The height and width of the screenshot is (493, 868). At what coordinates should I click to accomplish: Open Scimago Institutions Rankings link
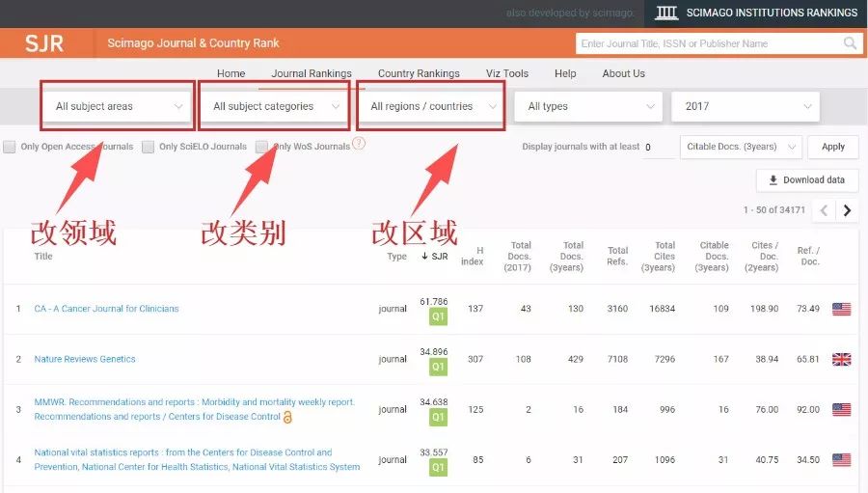pyautogui.click(x=755, y=13)
